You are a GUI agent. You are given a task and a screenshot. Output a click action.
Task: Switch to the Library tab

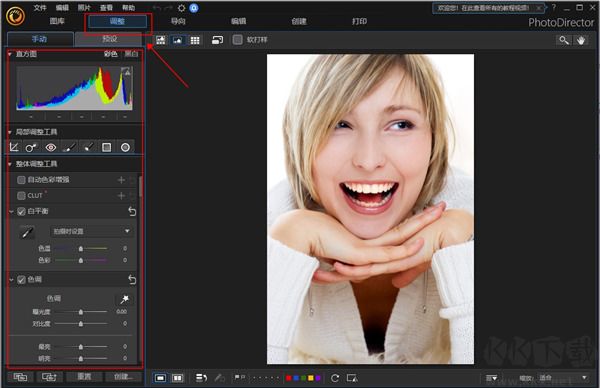pos(57,21)
